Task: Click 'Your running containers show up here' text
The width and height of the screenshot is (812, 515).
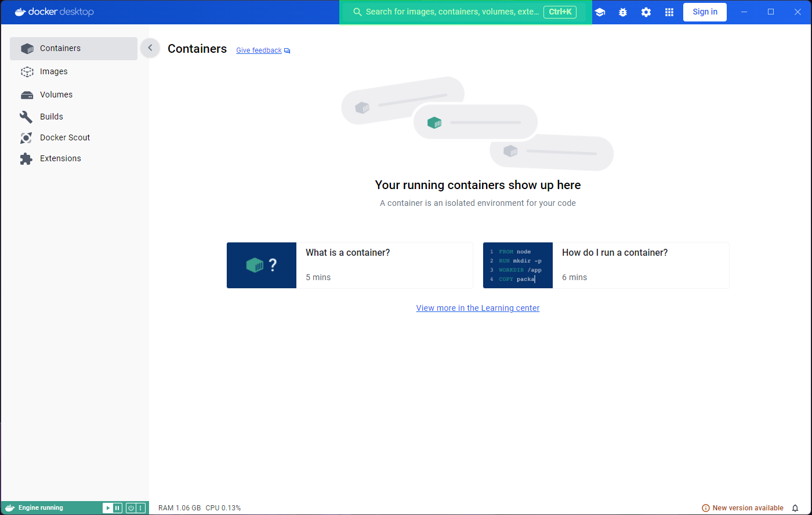Action: 478,185
